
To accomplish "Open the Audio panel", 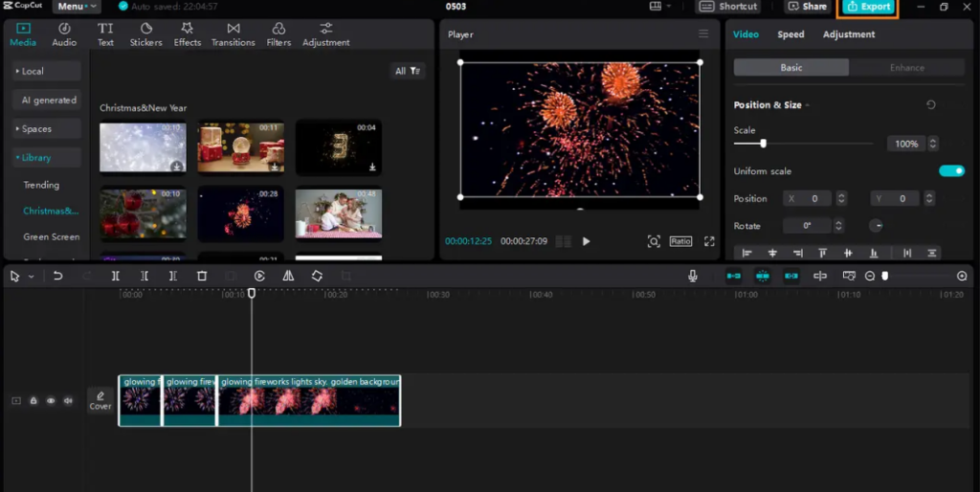I will pyautogui.click(x=64, y=35).
